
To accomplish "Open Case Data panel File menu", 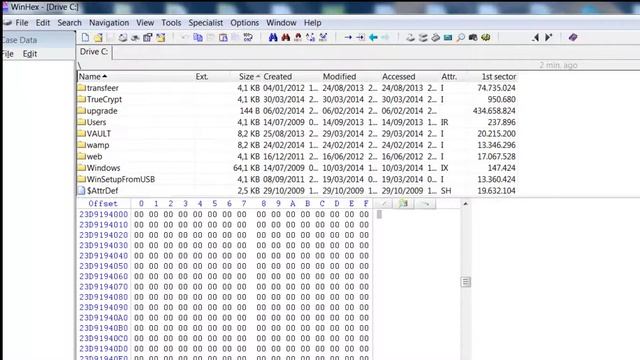I will tap(8, 54).
